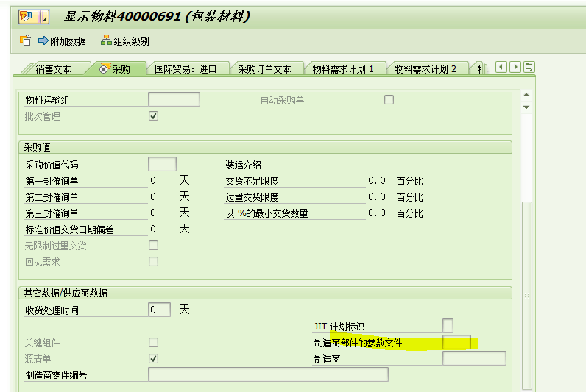The image size is (586, 392).
Task: Toggle the 回执需求 checkbox
Action: pyautogui.click(x=153, y=261)
